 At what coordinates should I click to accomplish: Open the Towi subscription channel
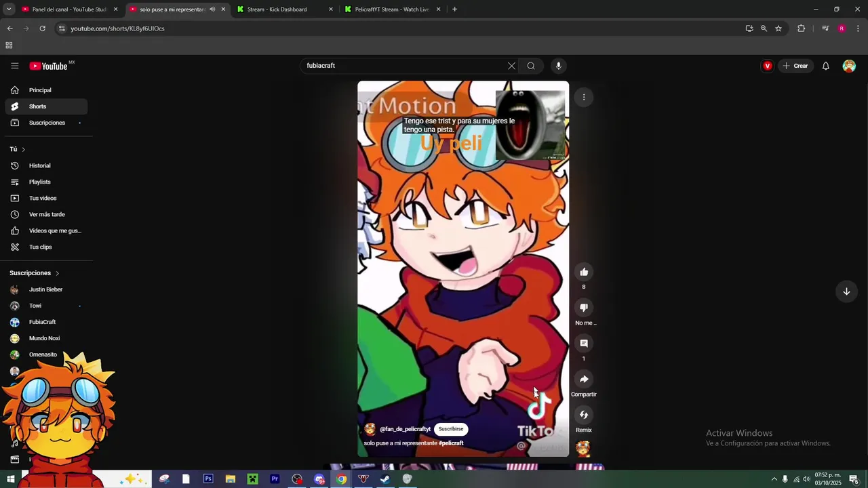point(46,306)
